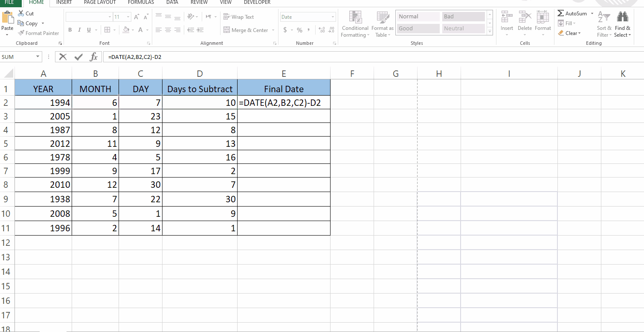Screen dimensions: 644x332
Task: Toggle Wrap Text option
Action: pos(239,17)
